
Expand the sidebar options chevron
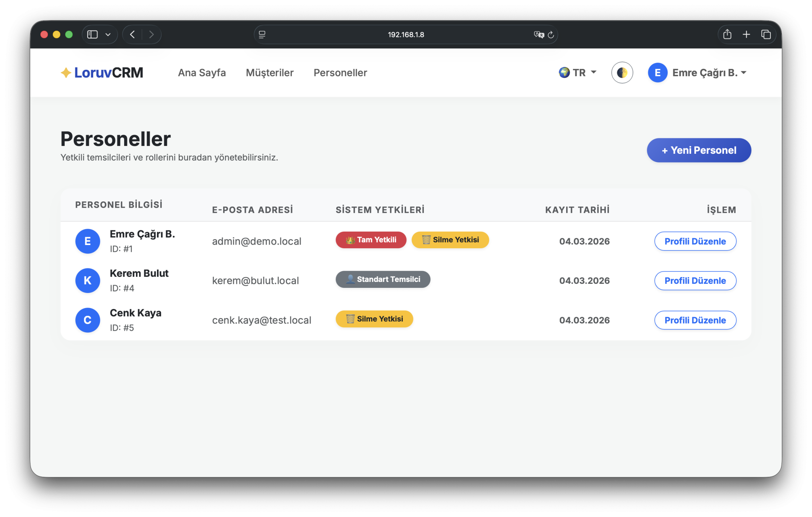coord(108,34)
